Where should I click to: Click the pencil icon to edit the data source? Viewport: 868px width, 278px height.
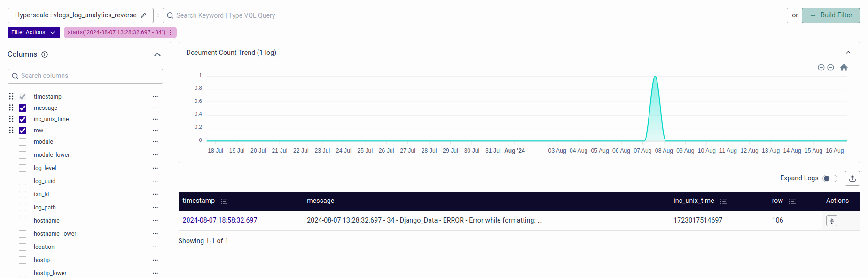coord(143,15)
